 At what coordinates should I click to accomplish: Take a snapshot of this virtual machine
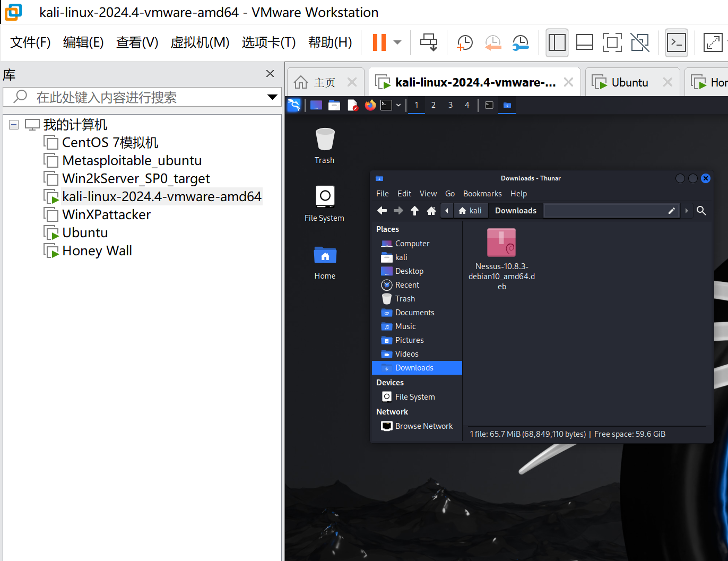pyautogui.click(x=465, y=42)
